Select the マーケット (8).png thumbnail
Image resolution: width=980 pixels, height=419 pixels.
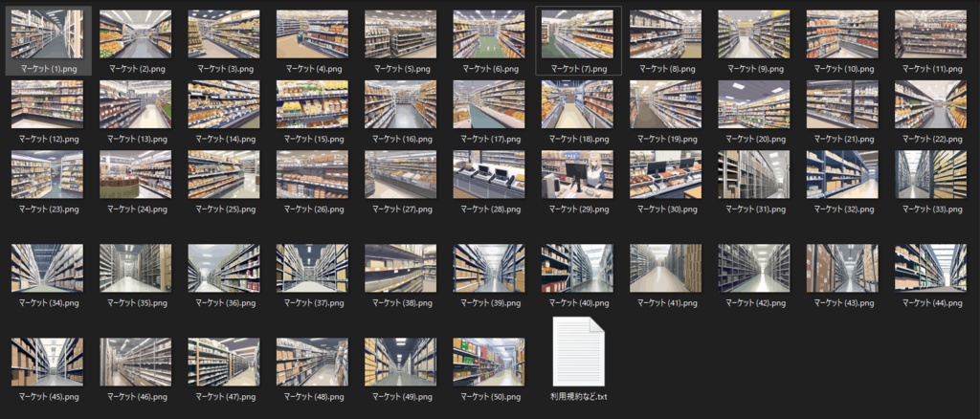click(666, 34)
